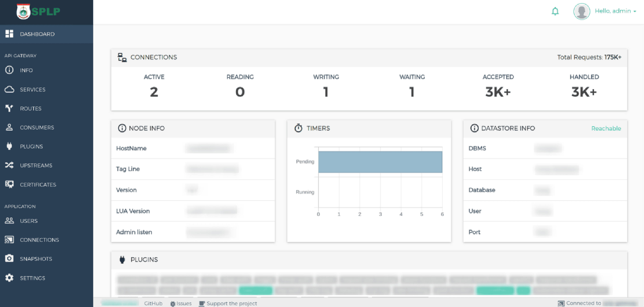The width and height of the screenshot is (644, 307).
Task: Click the SPLP logo emblem
Action: click(23, 11)
